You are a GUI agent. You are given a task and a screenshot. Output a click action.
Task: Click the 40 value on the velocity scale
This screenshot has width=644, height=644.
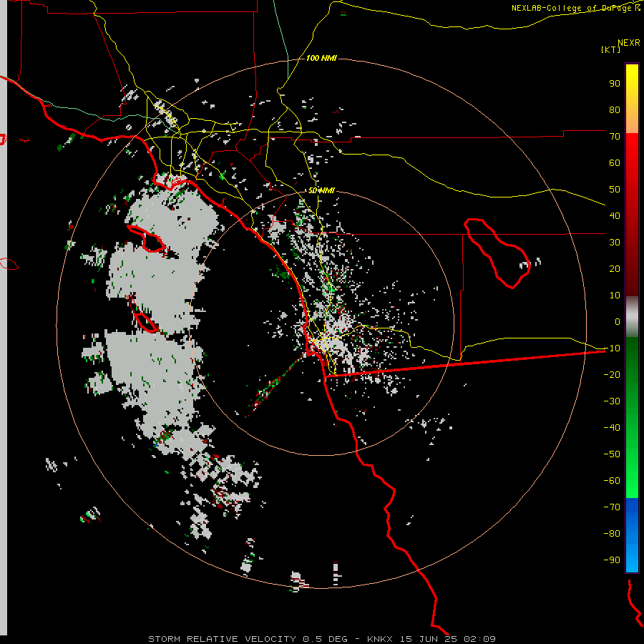point(615,216)
